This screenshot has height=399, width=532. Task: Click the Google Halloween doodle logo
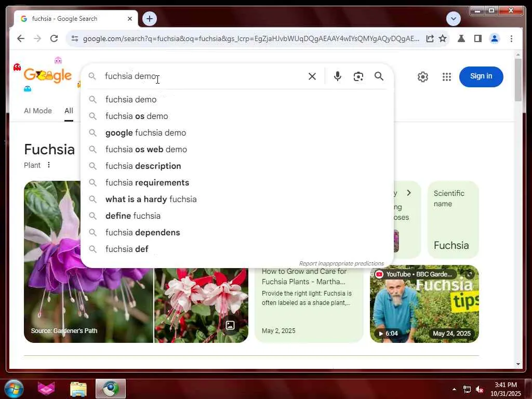coord(47,75)
